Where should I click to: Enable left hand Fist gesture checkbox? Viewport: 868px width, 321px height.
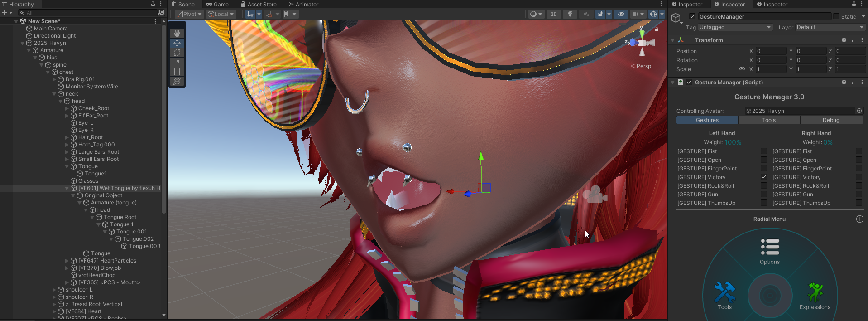pos(764,151)
